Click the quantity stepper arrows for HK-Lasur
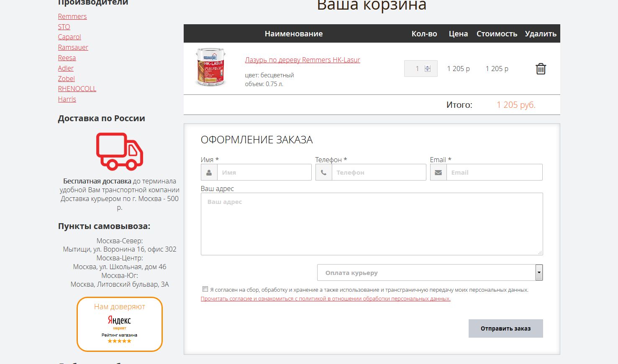 [x=427, y=69]
